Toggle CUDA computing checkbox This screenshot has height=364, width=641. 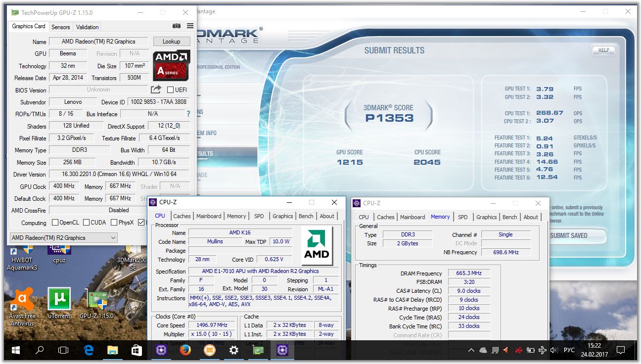pos(86,223)
